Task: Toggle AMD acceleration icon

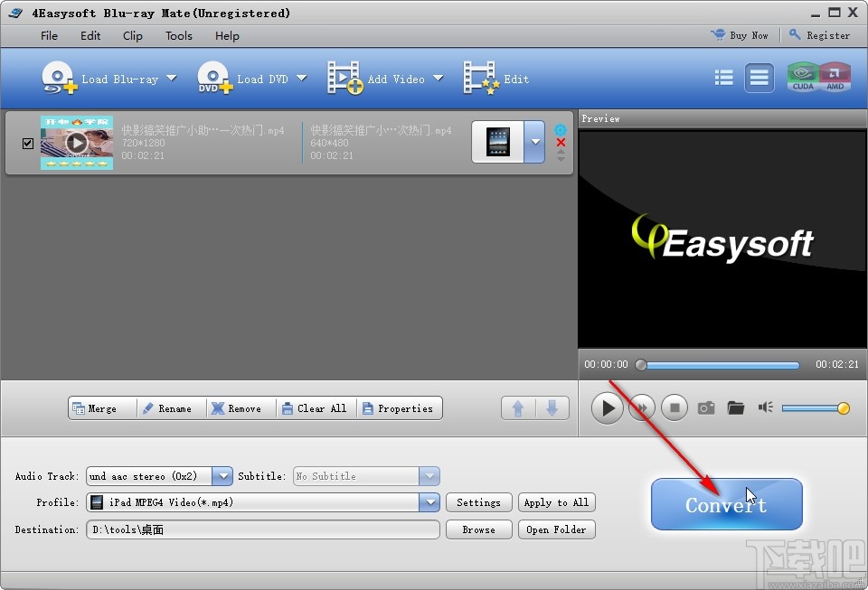Action: coord(835,78)
